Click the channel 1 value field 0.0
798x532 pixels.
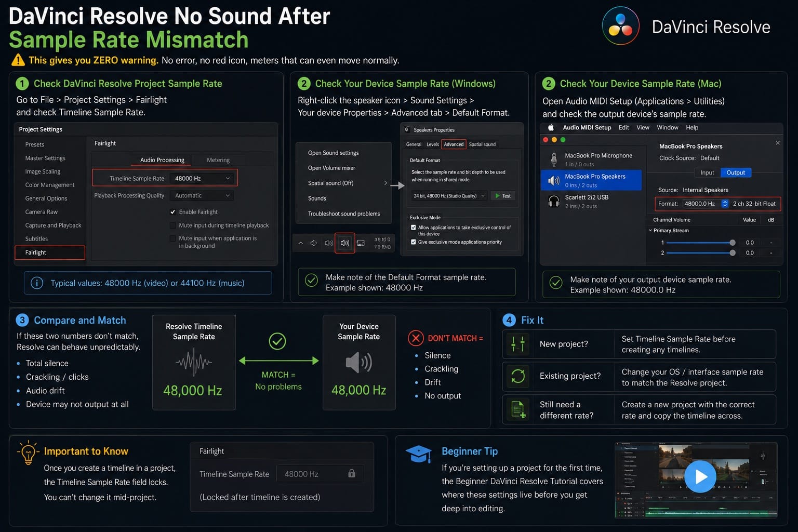pyautogui.click(x=750, y=243)
